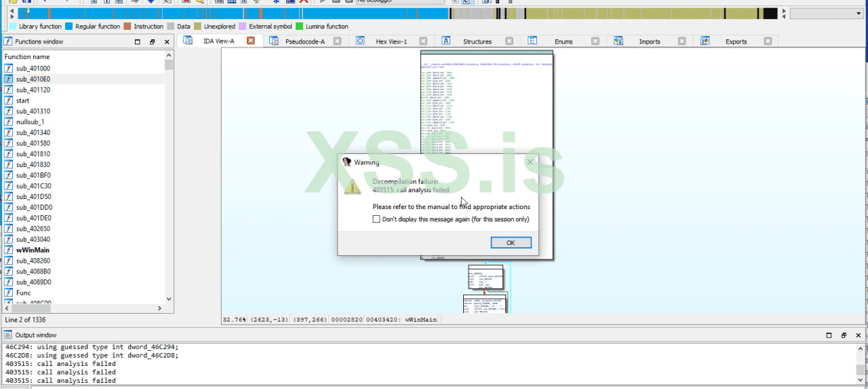Open the Pseudocode-A tab
The image size is (868, 389).
tap(304, 41)
